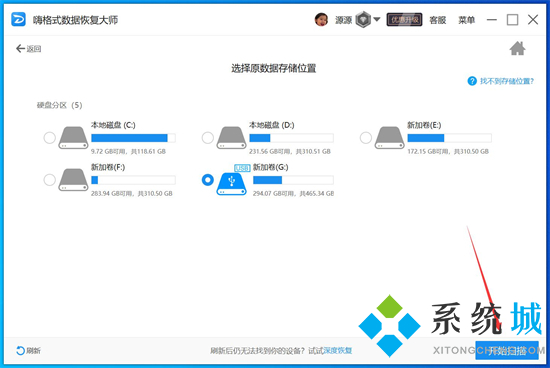This screenshot has width=550, height=368.
Task: Click the G: drive usage bar
Action: tap(293, 180)
